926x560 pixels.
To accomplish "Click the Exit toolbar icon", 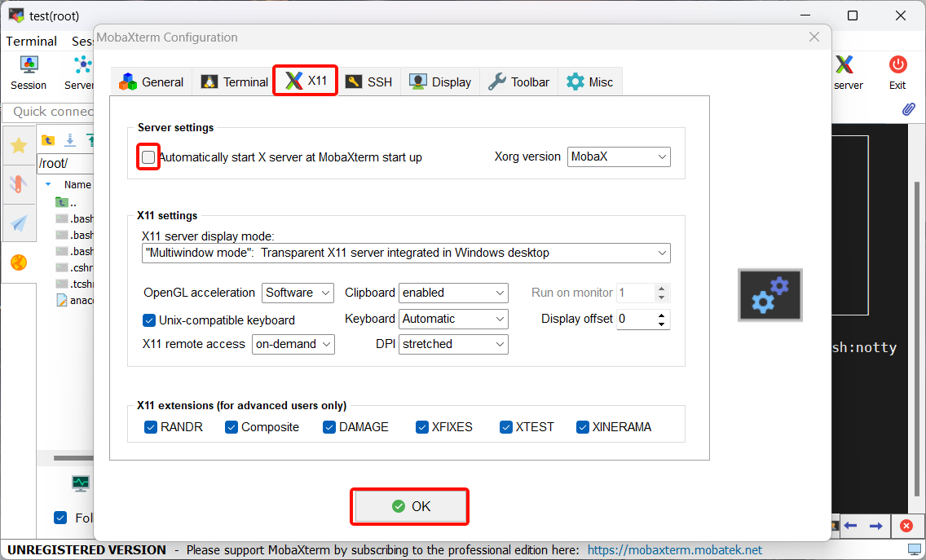I will [x=897, y=73].
